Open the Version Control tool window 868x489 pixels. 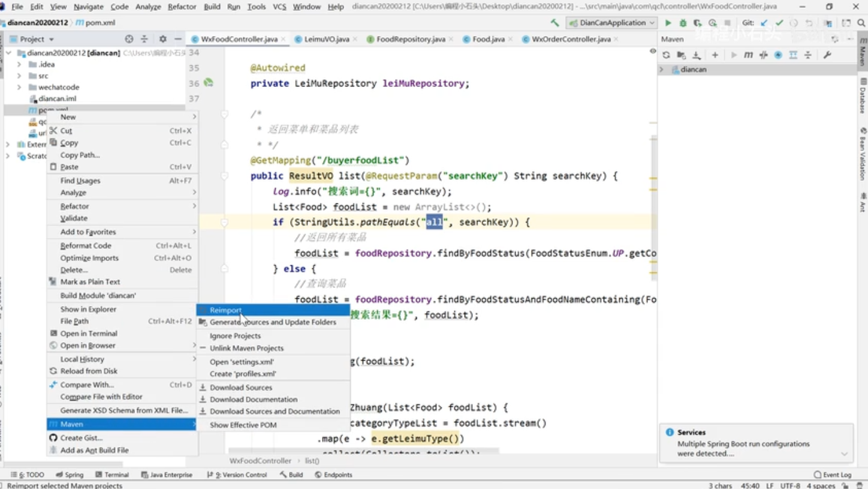(x=237, y=475)
